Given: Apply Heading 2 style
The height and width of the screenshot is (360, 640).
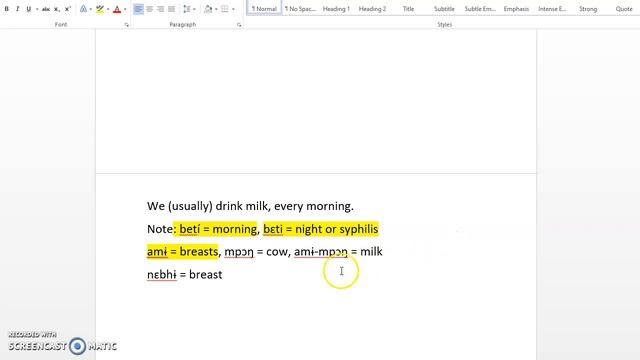Looking at the screenshot, I should pyautogui.click(x=372, y=9).
